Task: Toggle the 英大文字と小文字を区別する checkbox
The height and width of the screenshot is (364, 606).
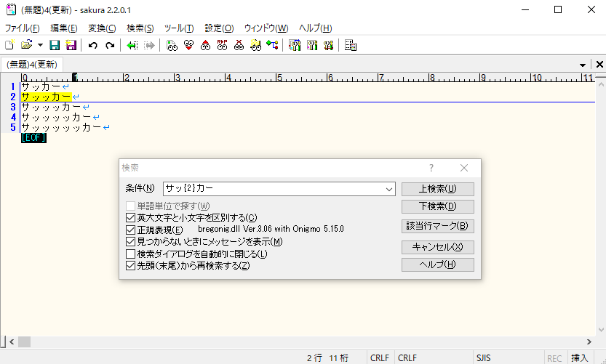Action: 131,217
